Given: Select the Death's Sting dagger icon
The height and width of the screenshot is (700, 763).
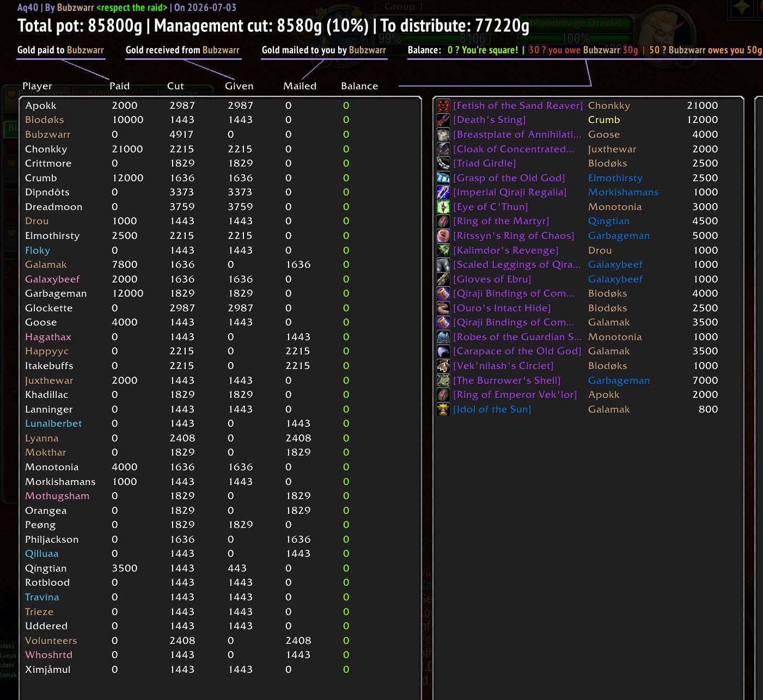Looking at the screenshot, I should [443, 120].
